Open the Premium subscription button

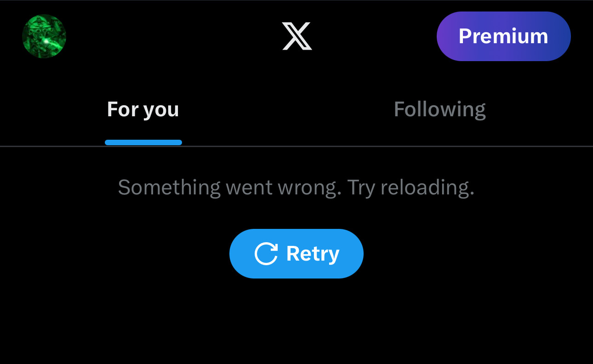pos(503,36)
